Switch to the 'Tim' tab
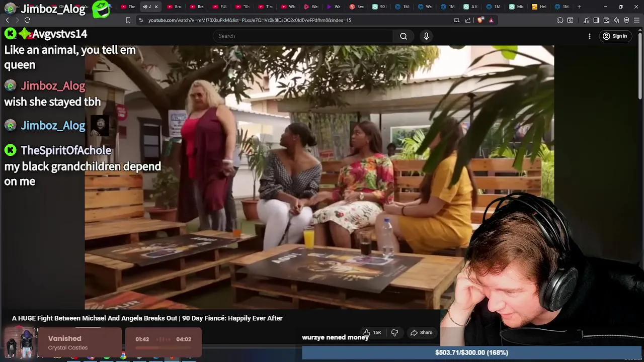Screen dimensions: 644x362 click(266, 7)
